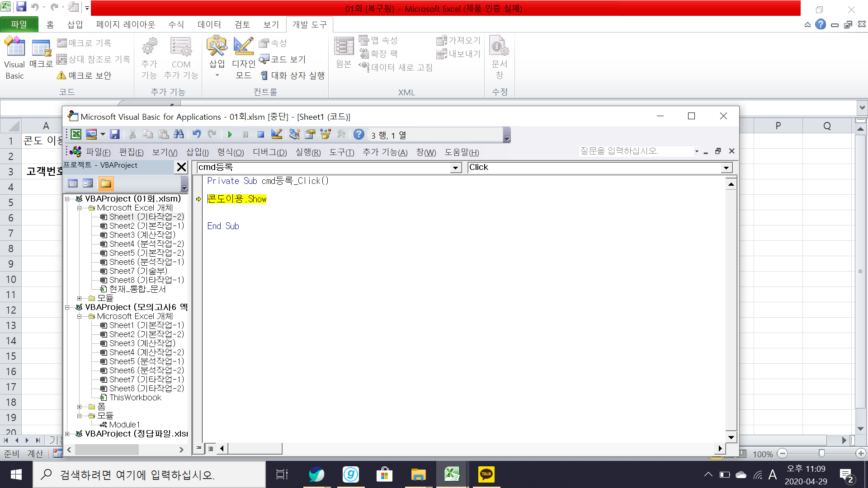868x488 pixels.
Task: Toggle Folders view in the project panel
Action: tap(106, 183)
